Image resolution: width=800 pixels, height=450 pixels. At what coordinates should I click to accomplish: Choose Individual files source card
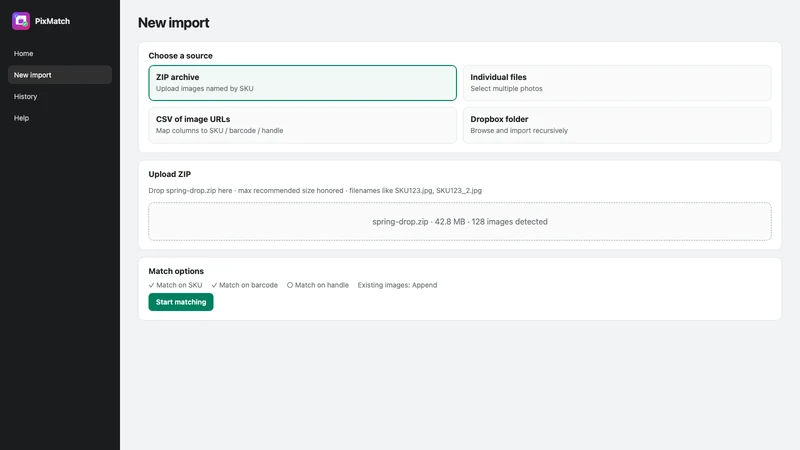[617, 83]
